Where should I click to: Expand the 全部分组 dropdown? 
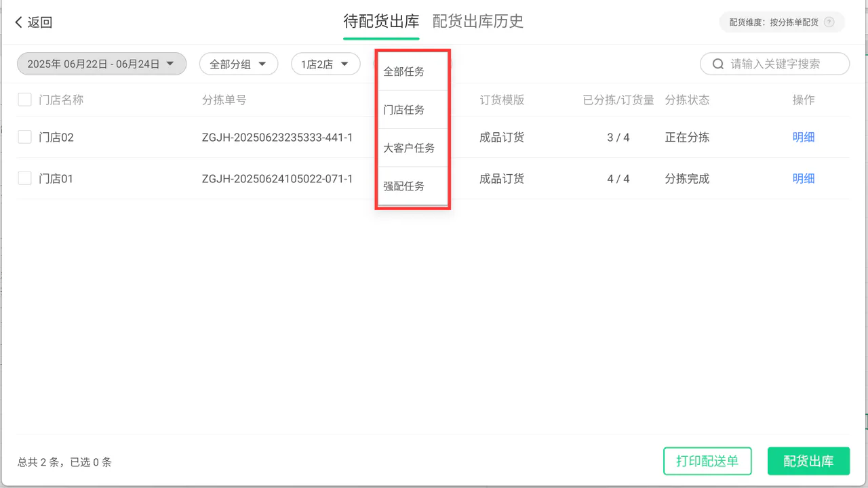tap(239, 64)
